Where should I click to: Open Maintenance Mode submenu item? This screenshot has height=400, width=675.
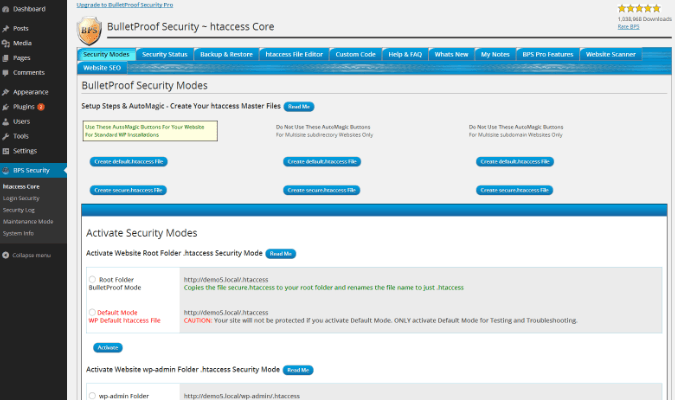pyautogui.click(x=28, y=222)
